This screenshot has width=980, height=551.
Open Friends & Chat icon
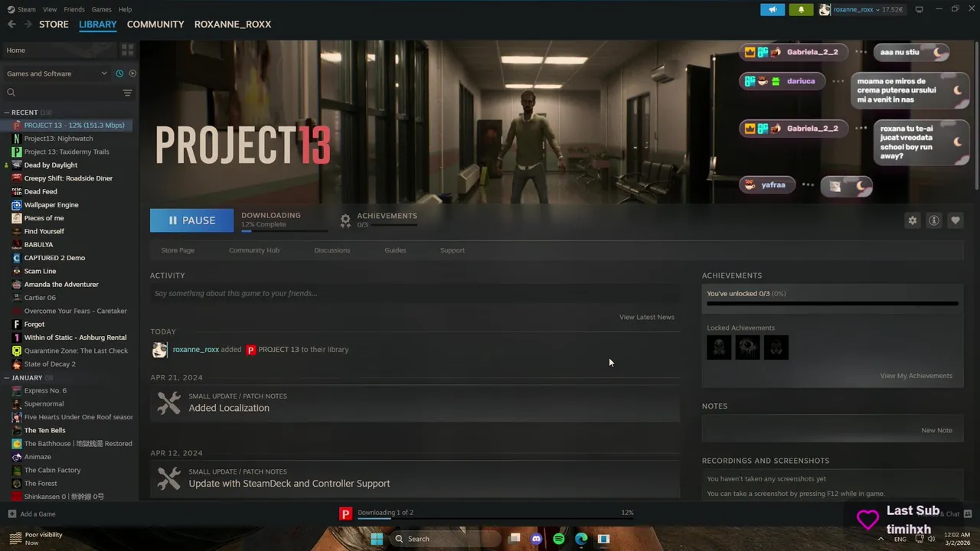[x=967, y=514]
